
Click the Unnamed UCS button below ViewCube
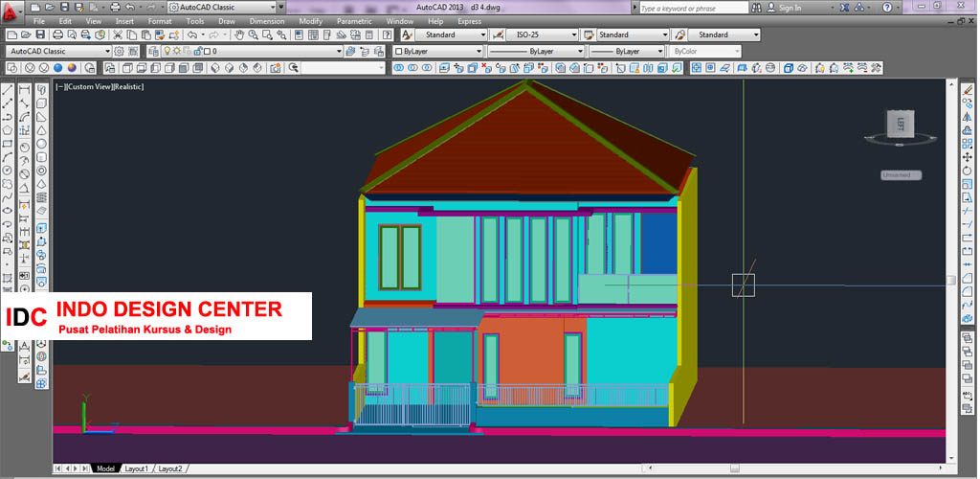pos(901,175)
